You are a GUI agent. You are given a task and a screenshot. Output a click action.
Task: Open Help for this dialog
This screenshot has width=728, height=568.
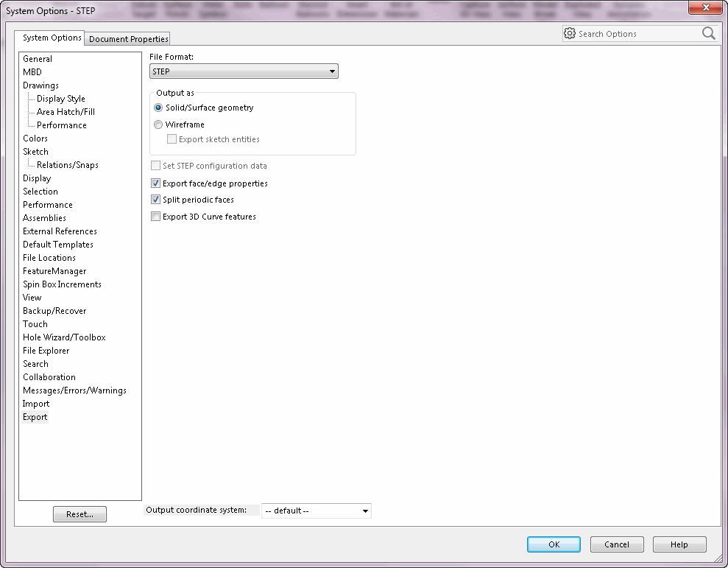coord(679,544)
